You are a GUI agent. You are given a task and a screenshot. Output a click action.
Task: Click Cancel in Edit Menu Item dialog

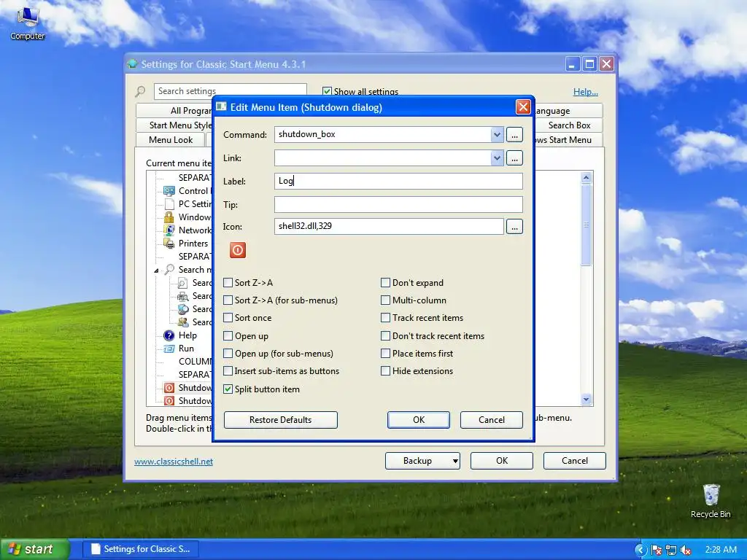[x=491, y=420]
